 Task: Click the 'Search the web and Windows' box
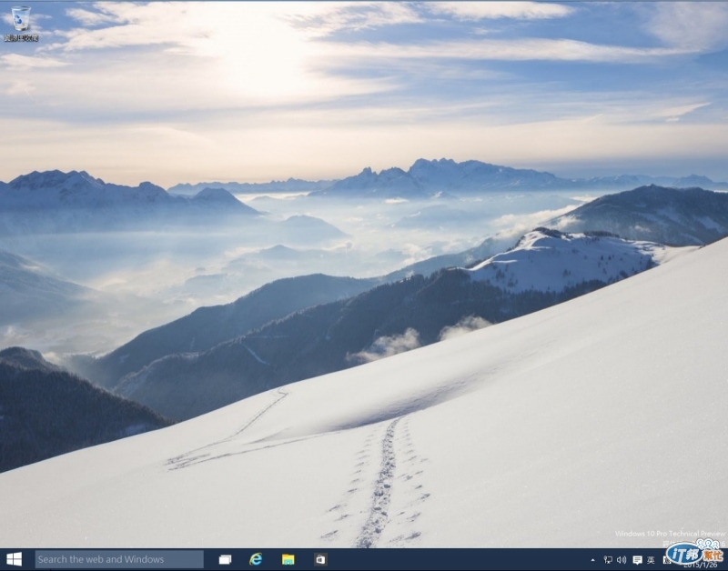(x=119, y=559)
